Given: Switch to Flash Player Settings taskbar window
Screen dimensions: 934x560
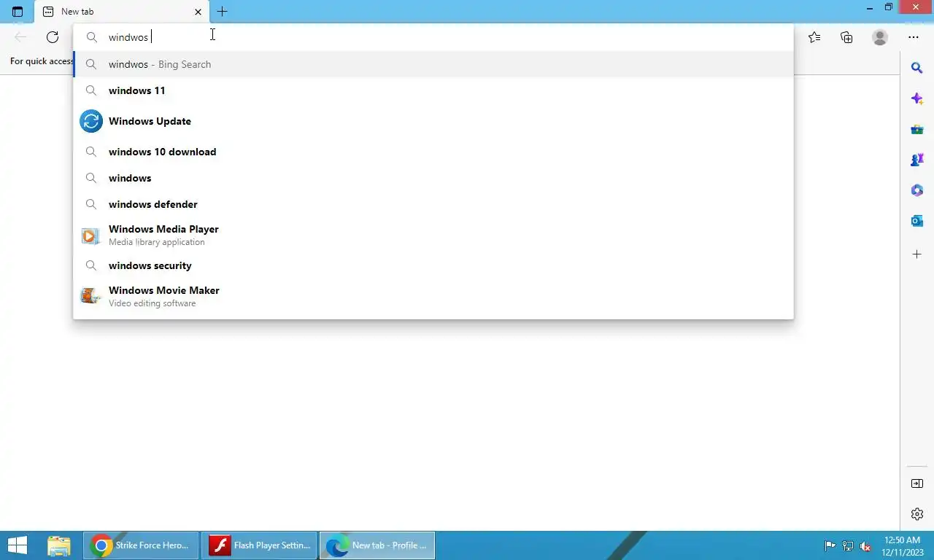Looking at the screenshot, I should pos(259,545).
